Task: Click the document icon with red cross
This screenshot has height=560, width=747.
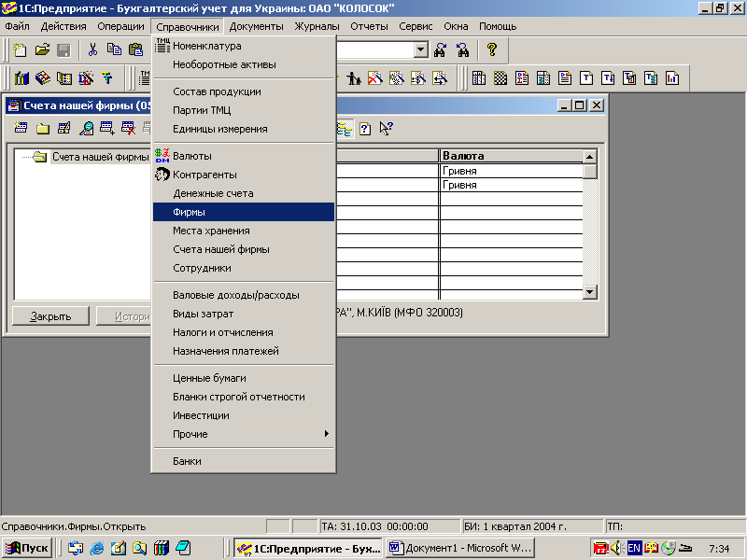Action: click(375, 78)
